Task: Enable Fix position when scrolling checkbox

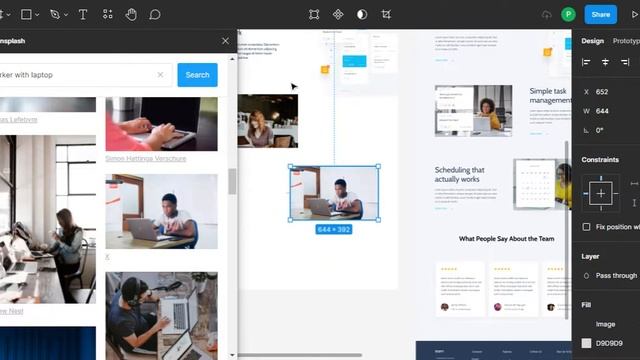Action: (586, 227)
